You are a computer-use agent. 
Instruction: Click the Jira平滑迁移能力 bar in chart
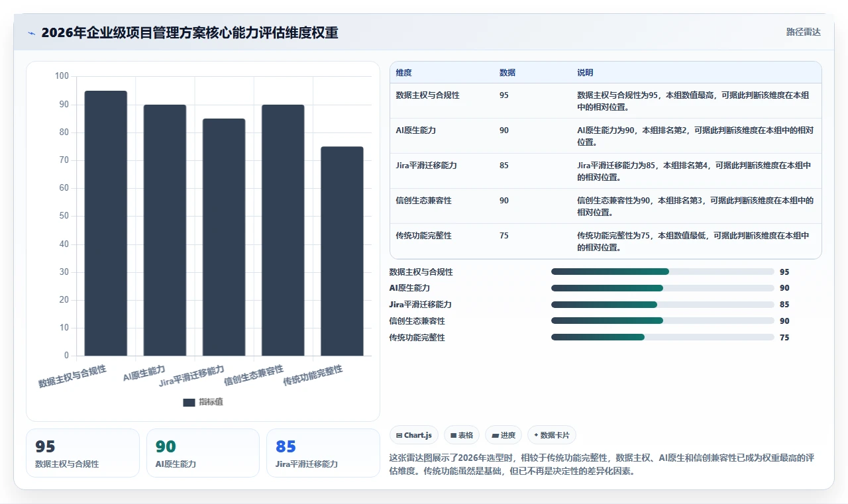[224, 237]
